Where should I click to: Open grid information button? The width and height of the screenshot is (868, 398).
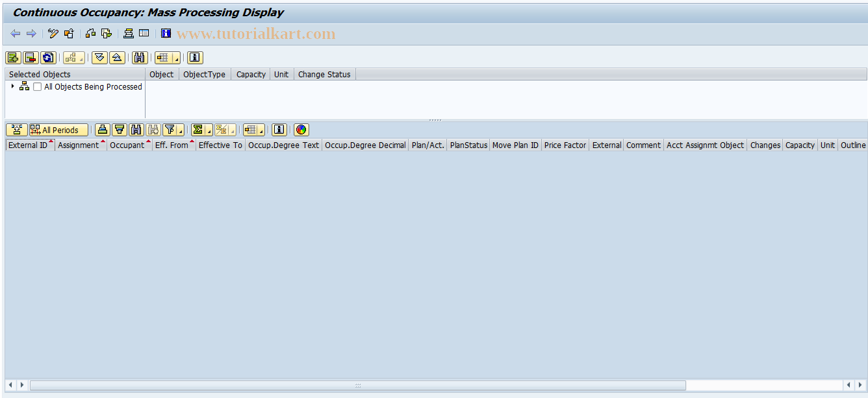pos(279,130)
